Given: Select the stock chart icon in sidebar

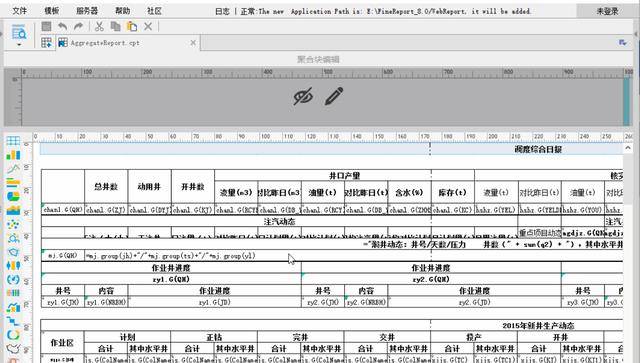Looking at the screenshot, I should (13, 266).
